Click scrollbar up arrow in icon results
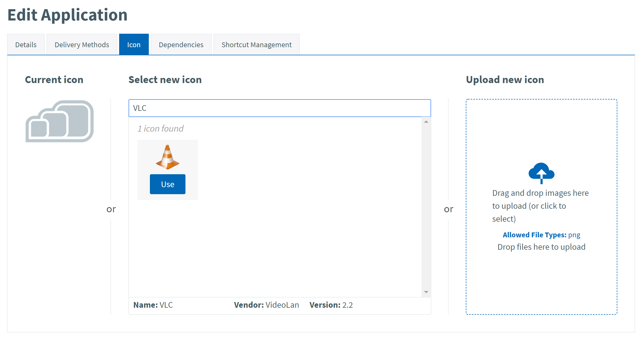644x339 pixels. (426, 122)
